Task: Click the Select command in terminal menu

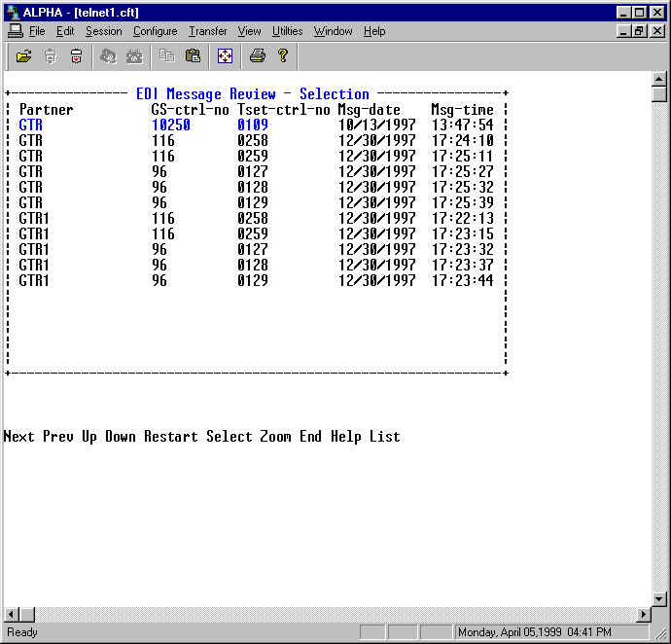Action: (229, 437)
